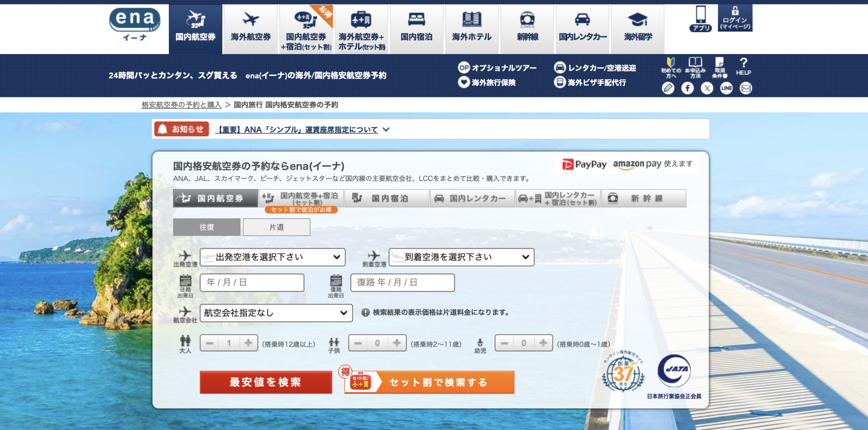This screenshot has height=430, width=868.
Task: Select 往復 round-trip option
Action: pos(207,227)
